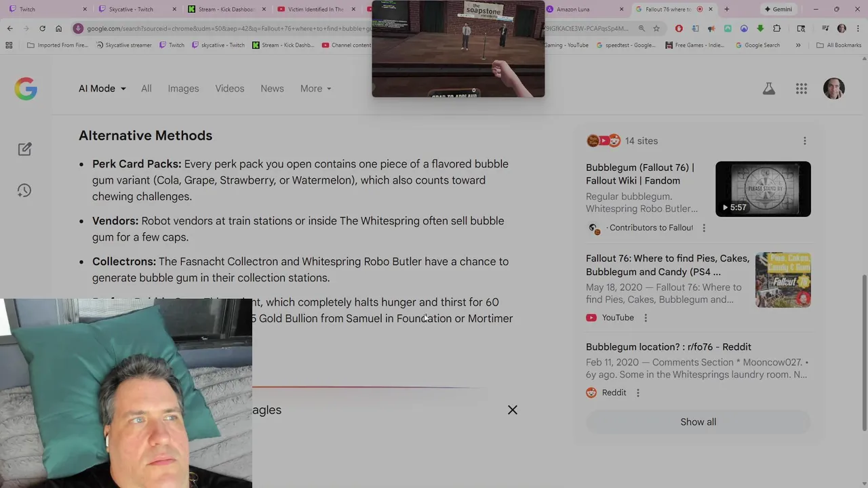The width and height of the screenshot is (868, 488).
Task: Select the Images search filter
Action: [x=183, y=89]
